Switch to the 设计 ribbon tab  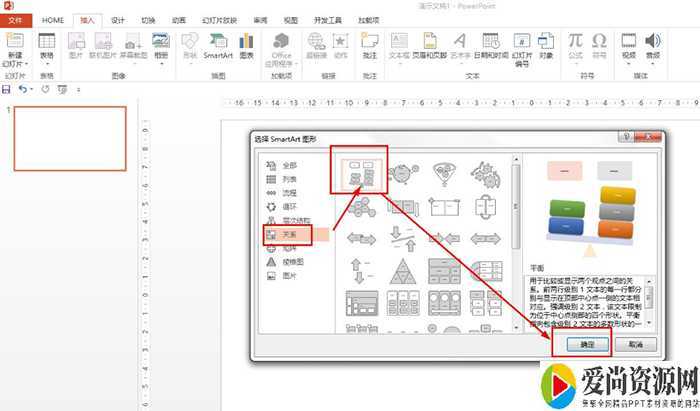(x=118, y=19)
